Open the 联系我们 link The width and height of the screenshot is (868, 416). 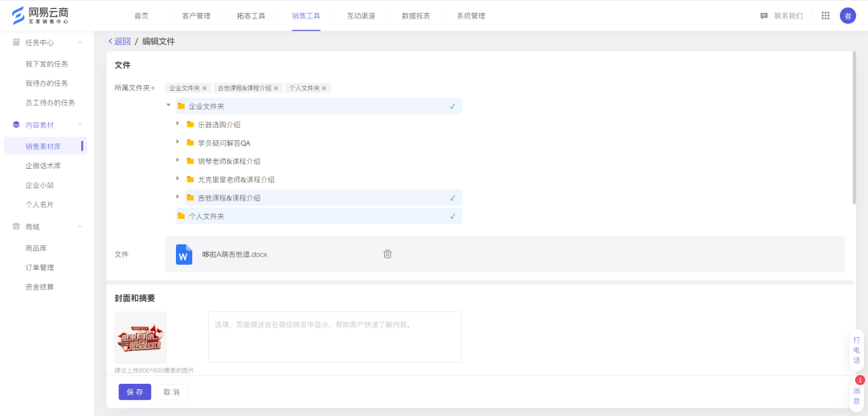(x=788, y=16)
